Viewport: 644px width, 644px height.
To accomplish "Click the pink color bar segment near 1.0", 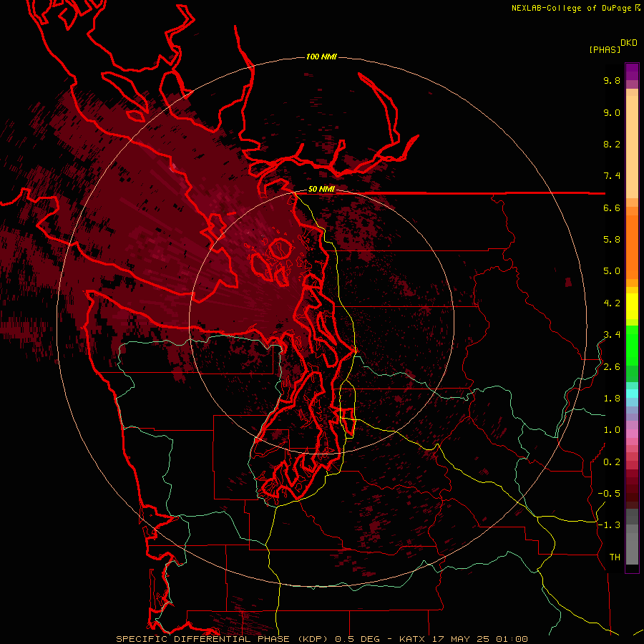I will pos(632,434).
